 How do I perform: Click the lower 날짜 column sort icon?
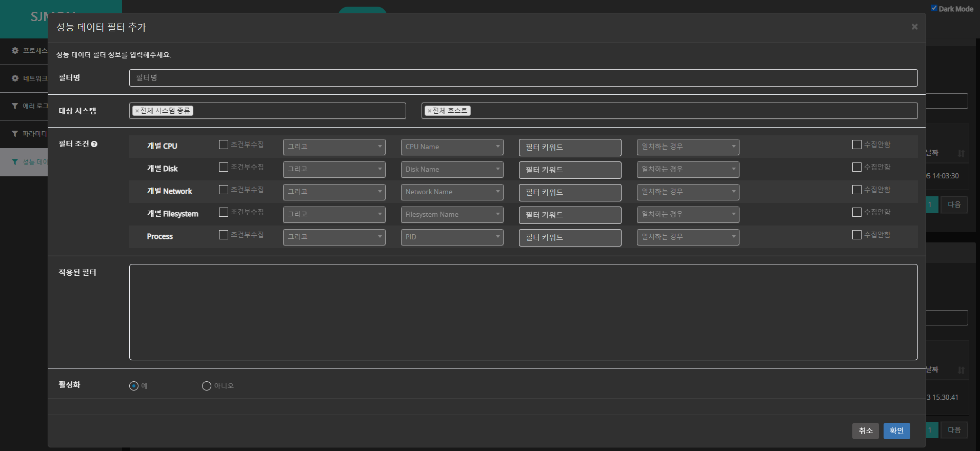(961, 370)
